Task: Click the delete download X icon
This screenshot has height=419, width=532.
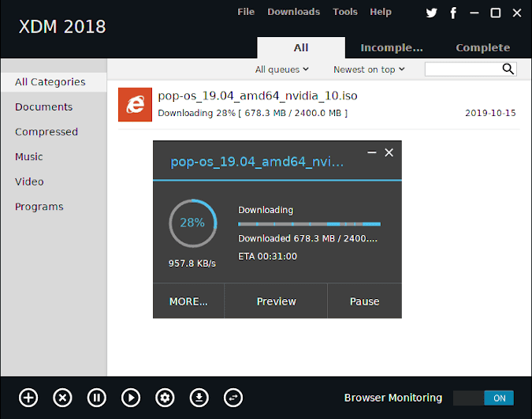Action: pyautogui.click(x=62, y=397)
